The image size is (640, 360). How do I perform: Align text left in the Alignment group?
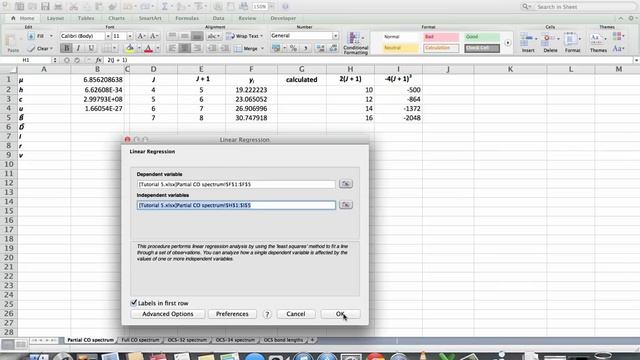point(172,48)
